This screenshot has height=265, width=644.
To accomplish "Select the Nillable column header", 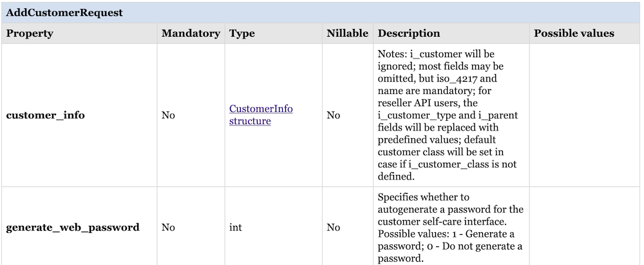I will pos(347,33).
